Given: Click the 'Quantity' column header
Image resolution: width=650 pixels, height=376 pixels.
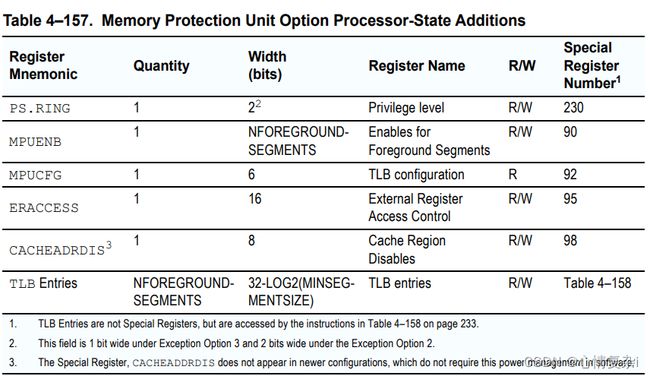Looking at the screenshot, I should click(x=161, y=65).
